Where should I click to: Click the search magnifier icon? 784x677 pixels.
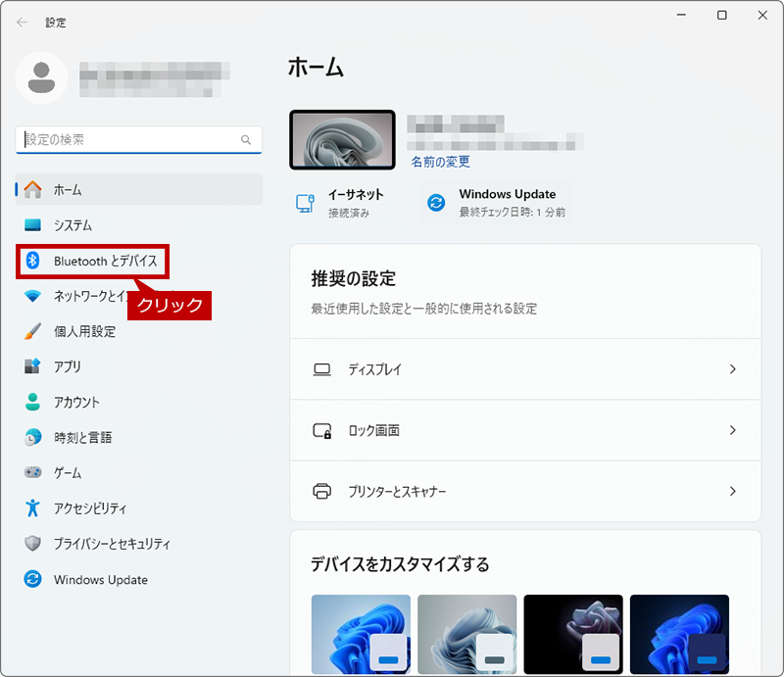pos(246,139)
